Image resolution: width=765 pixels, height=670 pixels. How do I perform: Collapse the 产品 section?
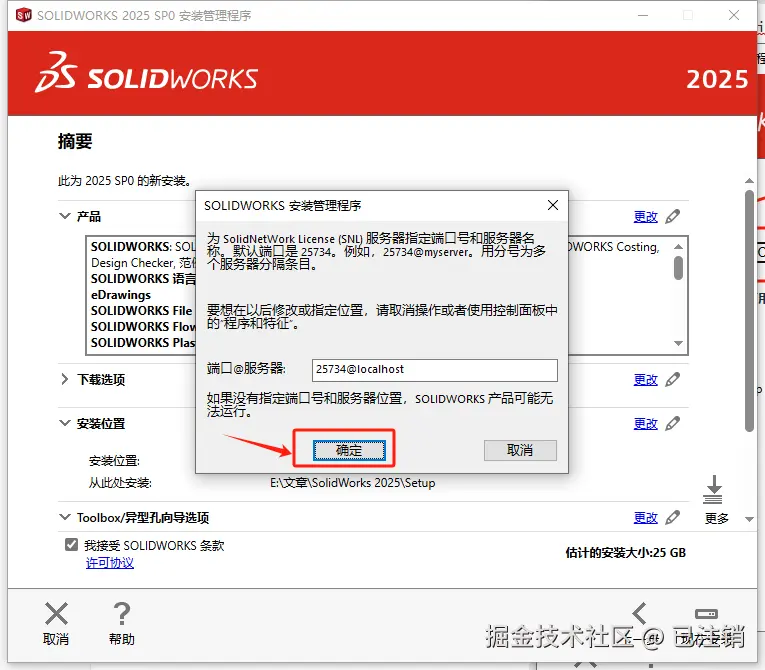pyautogui.click(x=64, y=216)
